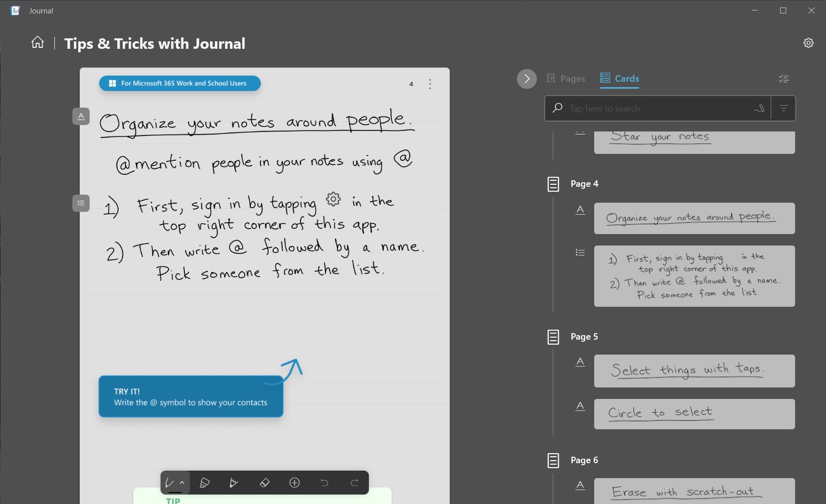Viewport: 826px width, 504px height.
Task: Open page 4 more options menu
Action: click(430, 84)
